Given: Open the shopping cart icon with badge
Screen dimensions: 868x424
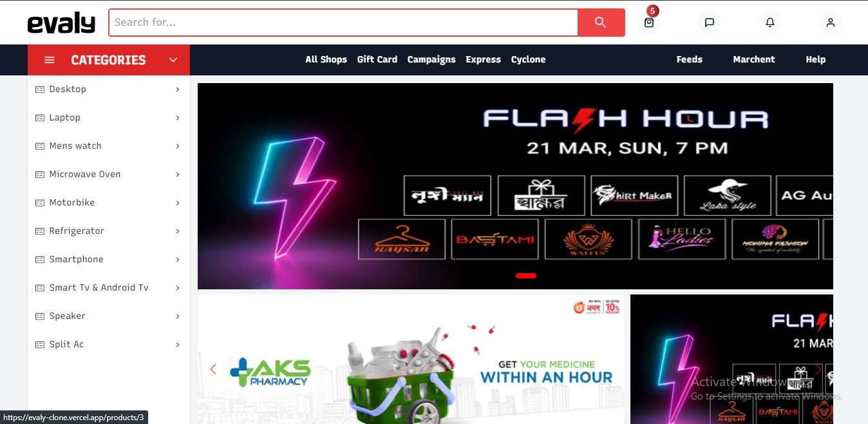Looking at the screenshot, I should click(649, 23).
